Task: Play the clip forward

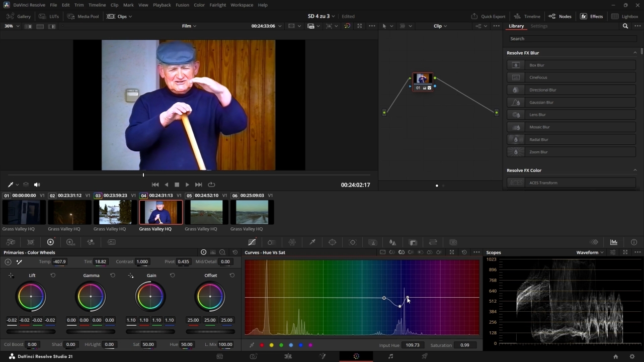Action: [187, 185]
